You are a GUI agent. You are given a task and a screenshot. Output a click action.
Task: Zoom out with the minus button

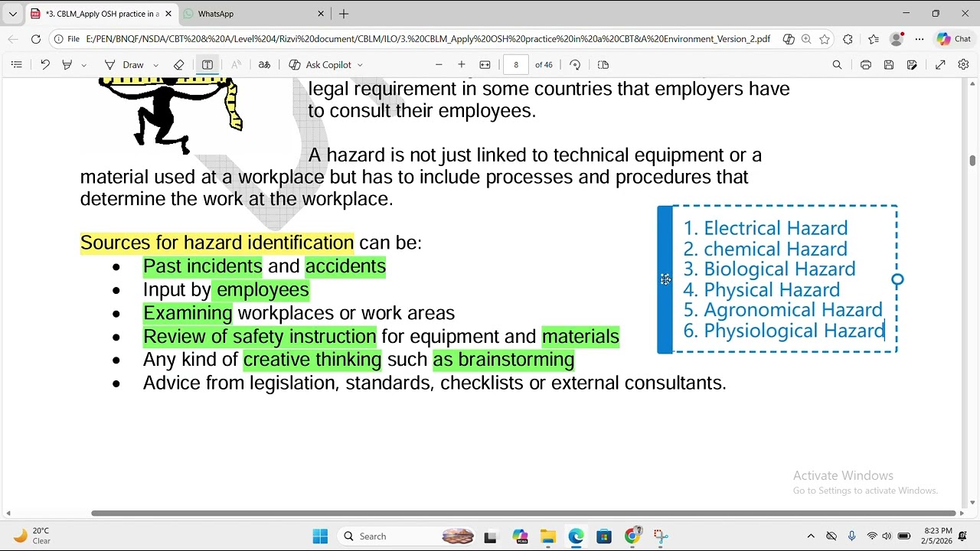pos(439,65)
